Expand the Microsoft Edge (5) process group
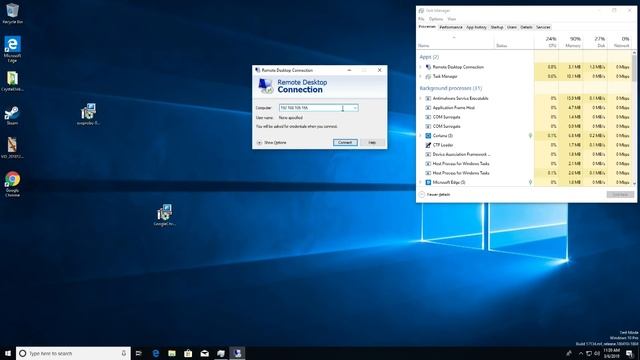This screenshot has height=360, width=640. click(x=421, y=182)
